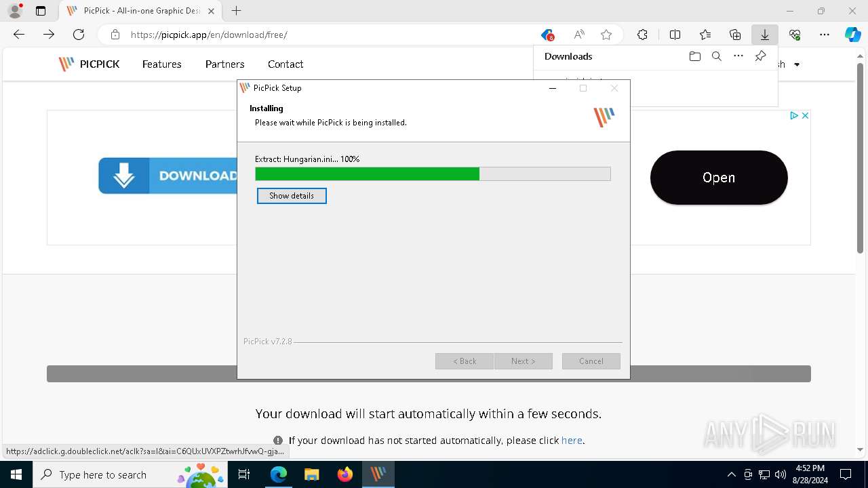Click the 'PicPick v7.2.8' version text
The image size is (868, 488).
point(268,342)
